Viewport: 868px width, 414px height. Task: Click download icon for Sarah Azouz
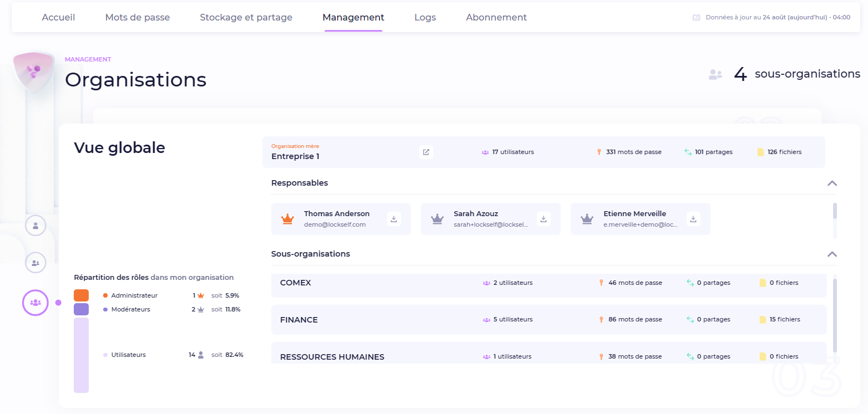[544, 219]
